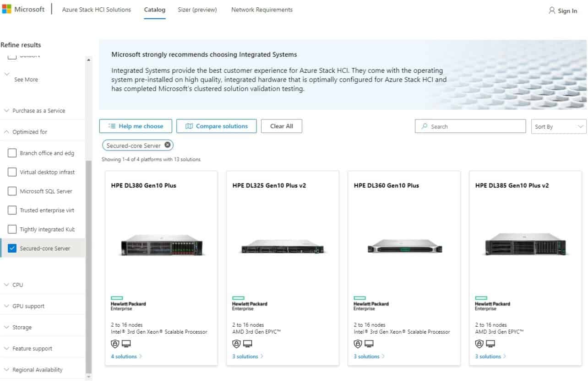Click the search magnifier icon
Image resolution: width=588 pixels, height=383 pixels.
point(425,126)
